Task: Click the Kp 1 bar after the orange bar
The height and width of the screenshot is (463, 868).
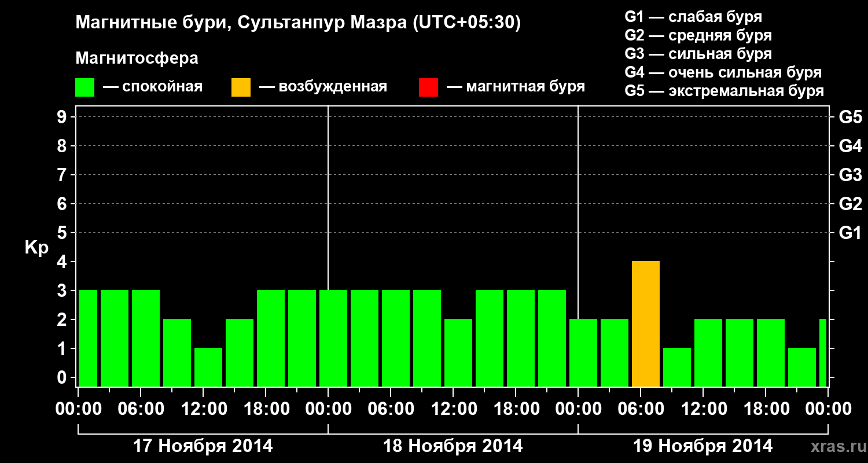Action: [677, 368]
